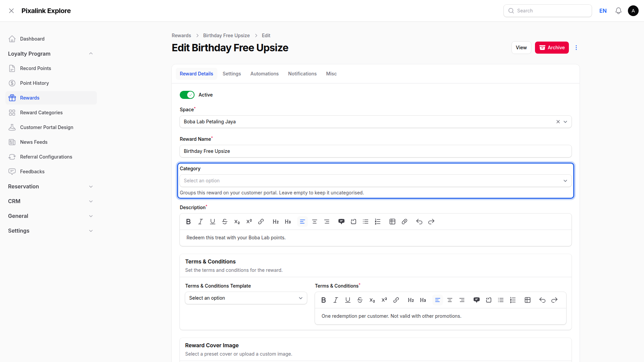Go to Rewards breadcrumb link
Viewport: 644px width, 362px height.
(x=181, y=36)
